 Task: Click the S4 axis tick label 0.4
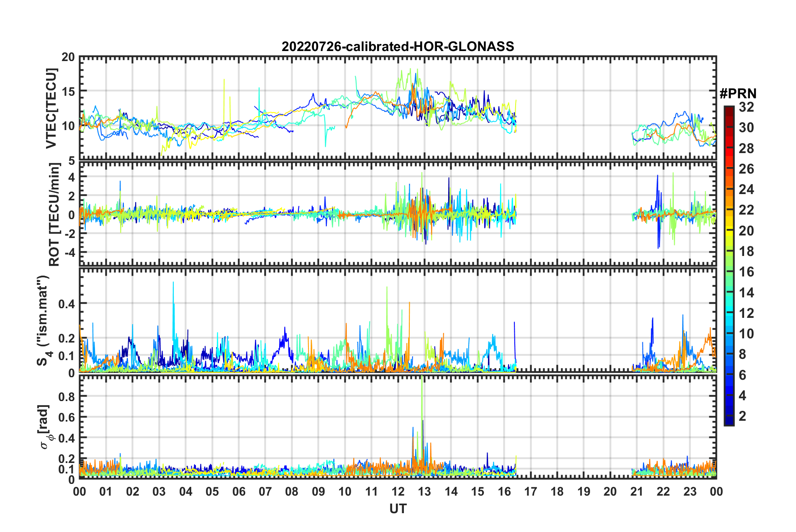(66, 304)
